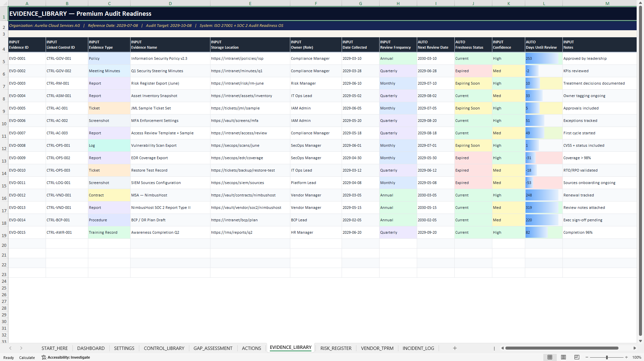Select the 'Training Record' evidence type cell

[x=109, y=232]
